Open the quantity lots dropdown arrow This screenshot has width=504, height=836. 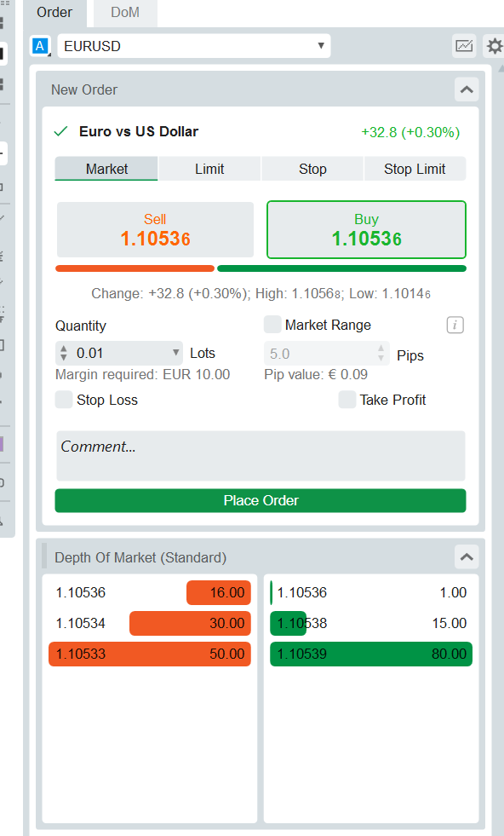(x=176, y=353)
